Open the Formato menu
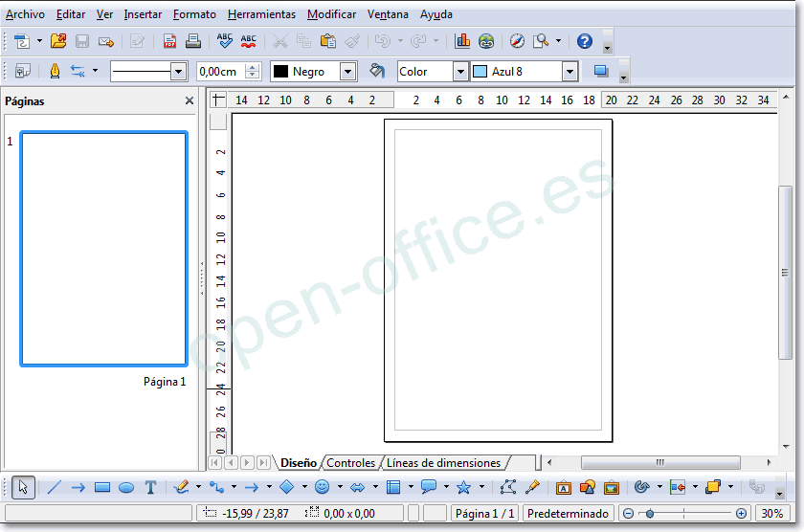 [x=194, y=14]
